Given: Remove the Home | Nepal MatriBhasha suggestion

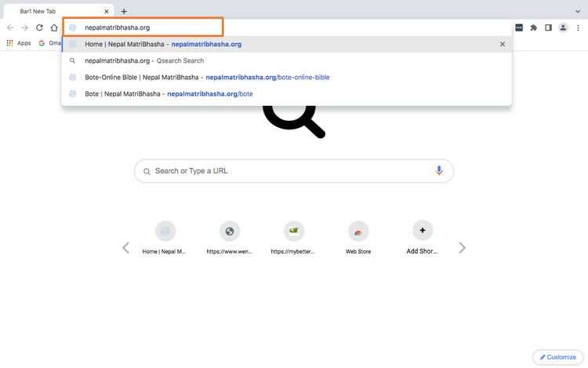Looking at the screenshot, I should coord(503,45).
